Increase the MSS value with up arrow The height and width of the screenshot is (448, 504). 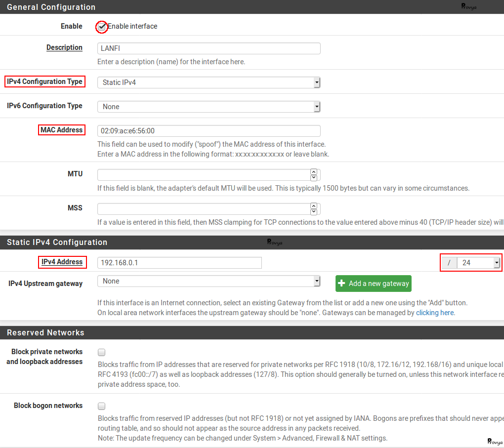[x=314, y=205]
